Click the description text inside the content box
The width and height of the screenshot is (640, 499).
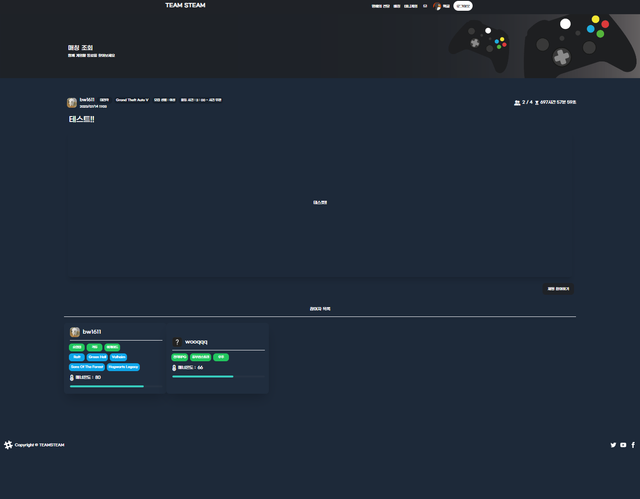pos(320,203)
